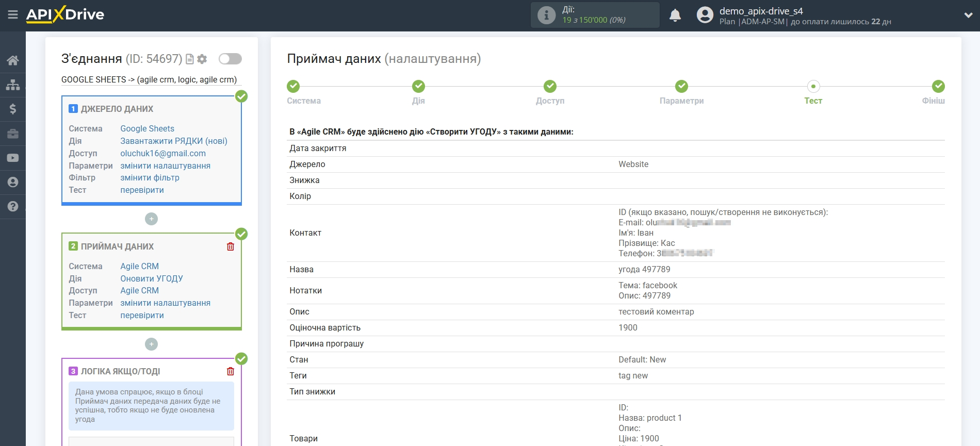980x446 pixels.
Task: Click the Тип знижки row label
Action: [x=312, y=391]
